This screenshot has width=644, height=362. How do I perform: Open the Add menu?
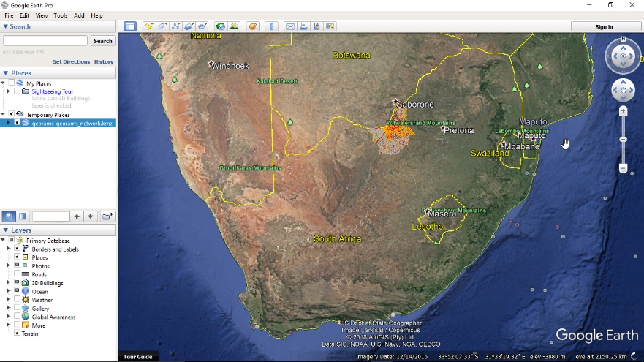tap(79, 15)
